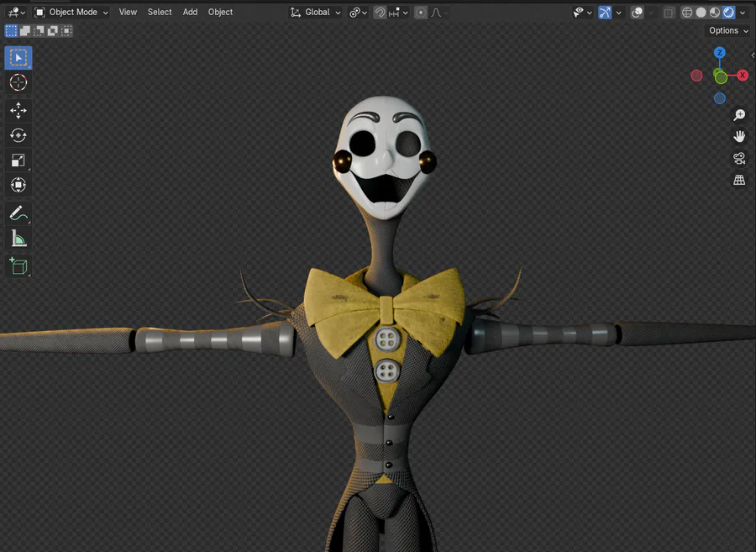
Task: Click the negative Z axis gizmo circle
Action: 720,98
